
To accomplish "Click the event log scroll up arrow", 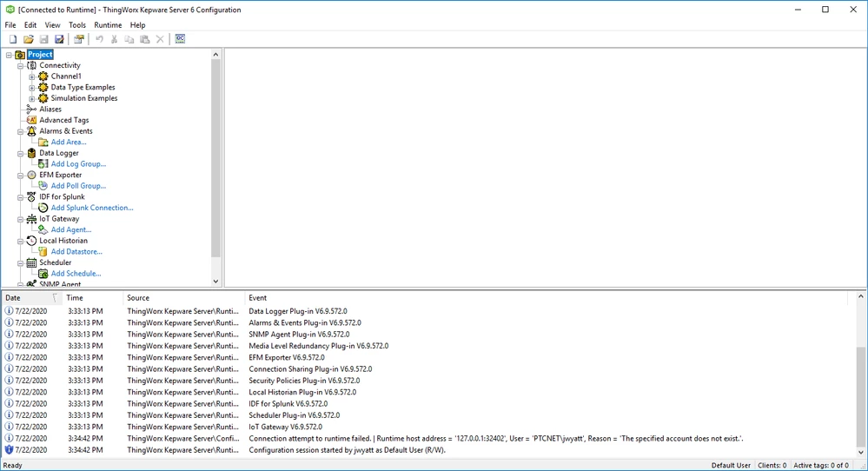I will tap(861, 296).
